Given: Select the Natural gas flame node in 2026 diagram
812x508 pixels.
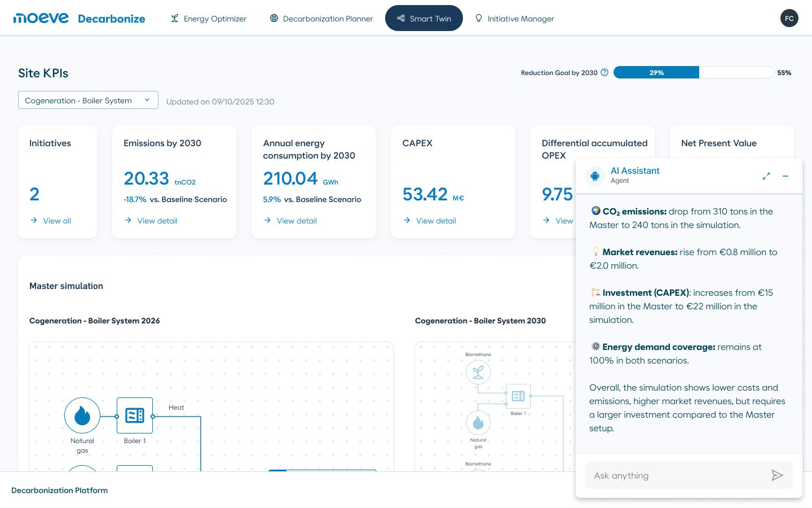Looking at the screenshot, I should tap(82, 415).
